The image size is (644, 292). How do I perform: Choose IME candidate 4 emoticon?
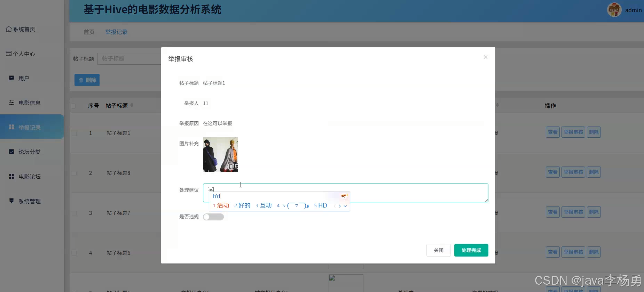point(293,205)
